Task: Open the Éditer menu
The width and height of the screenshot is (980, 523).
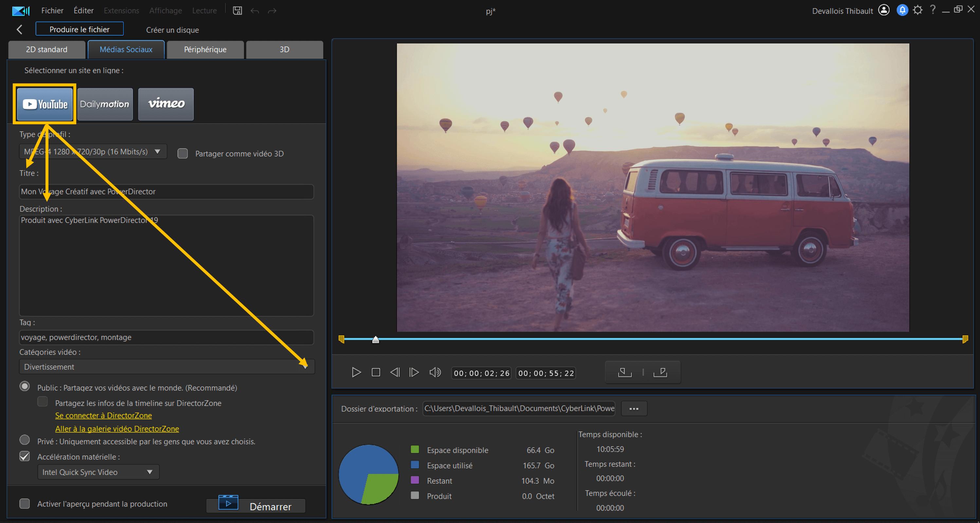Action: pyautogui.click(x=83, y=11)
